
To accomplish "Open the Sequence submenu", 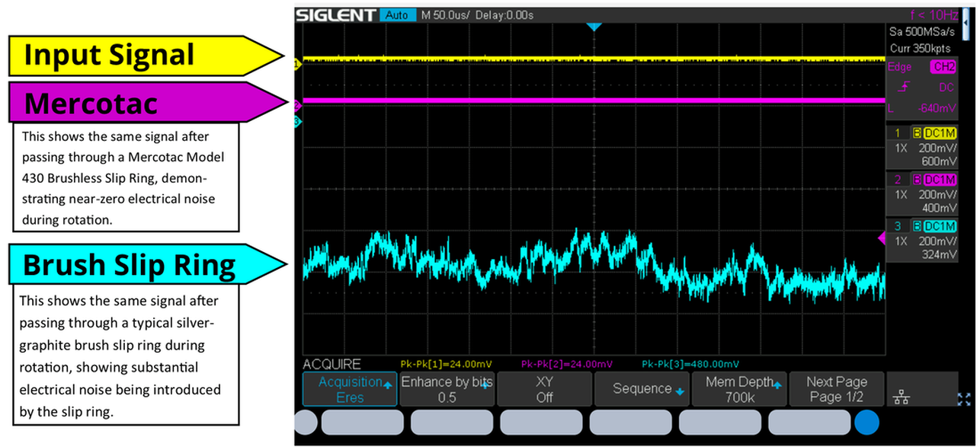I will (x=642, y=389).
